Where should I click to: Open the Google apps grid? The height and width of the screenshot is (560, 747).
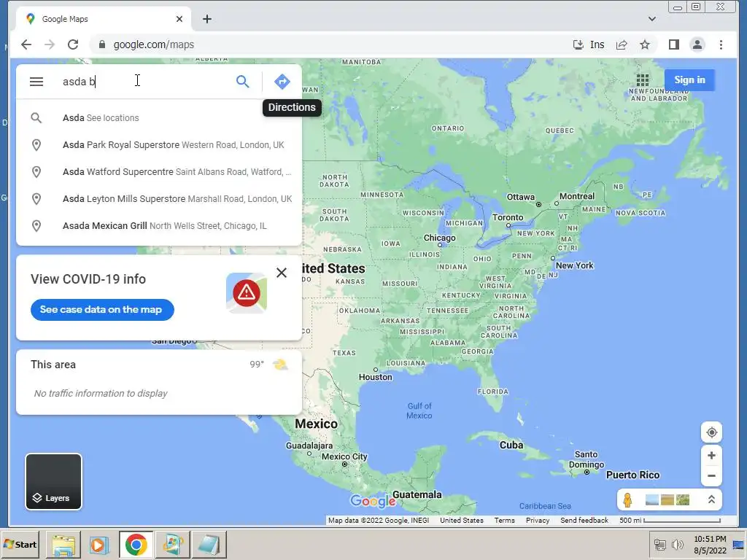click(x=643, y=80)
